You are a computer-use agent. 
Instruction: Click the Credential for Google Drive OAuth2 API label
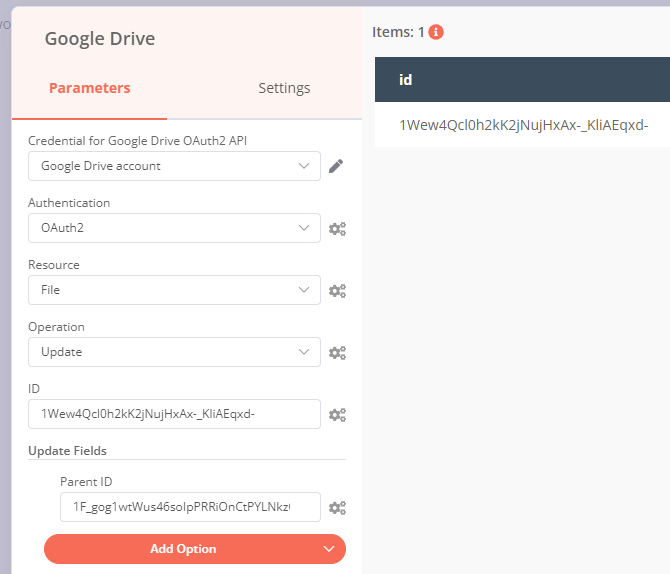click(x=138, y=141)
